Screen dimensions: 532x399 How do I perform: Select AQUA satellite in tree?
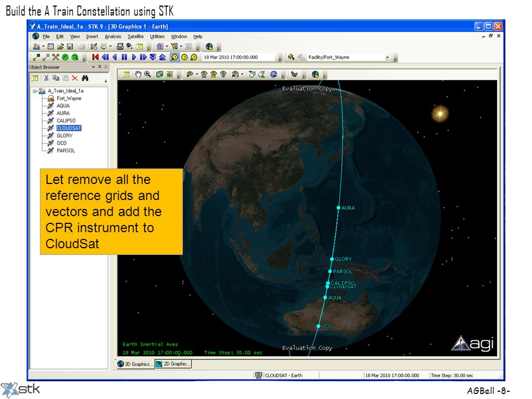(x=63, y=106)
